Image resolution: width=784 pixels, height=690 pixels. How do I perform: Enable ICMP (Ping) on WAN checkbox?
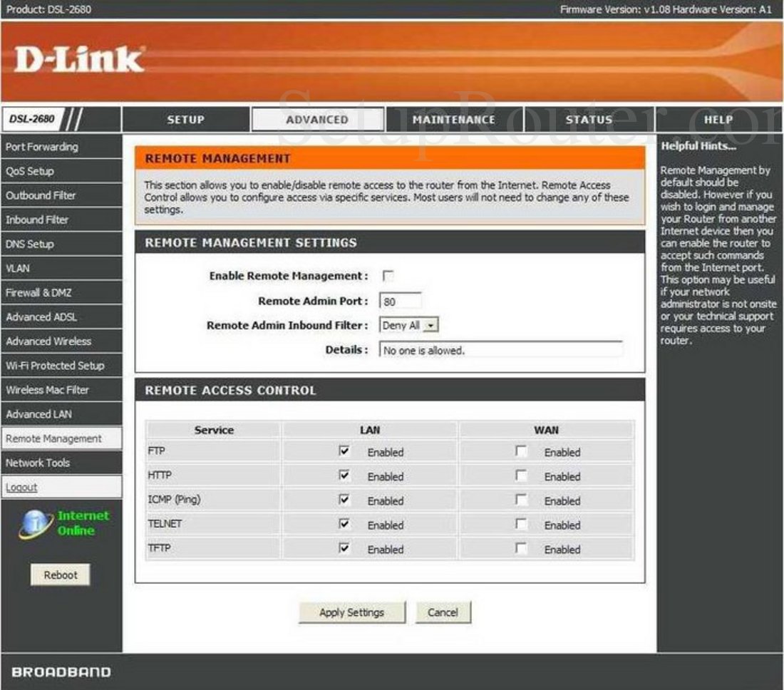pos(521,500)
